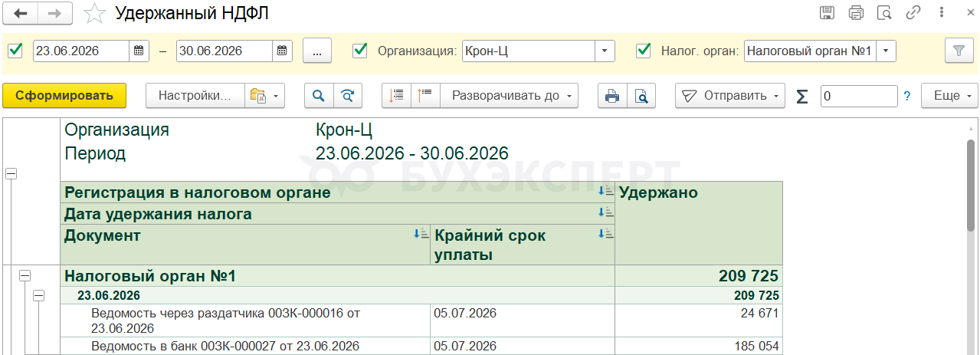Click the Организация field Крон-Ц
This screenshot has height=355, width=980.
coord(529,51)
